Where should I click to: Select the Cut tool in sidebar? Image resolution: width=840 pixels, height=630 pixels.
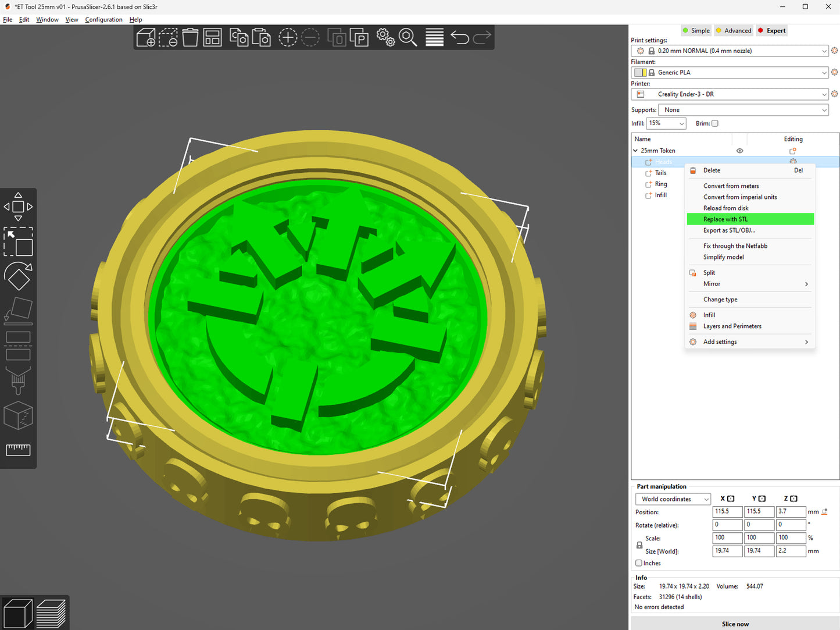(18, 346)
